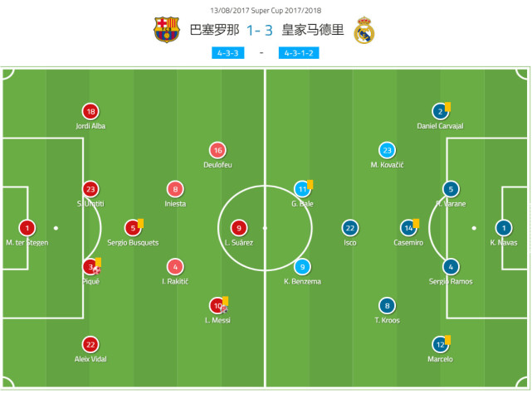Click the Real Madrid club crest
This screenshot has height=393, width=532.
(x=364, y=31)
